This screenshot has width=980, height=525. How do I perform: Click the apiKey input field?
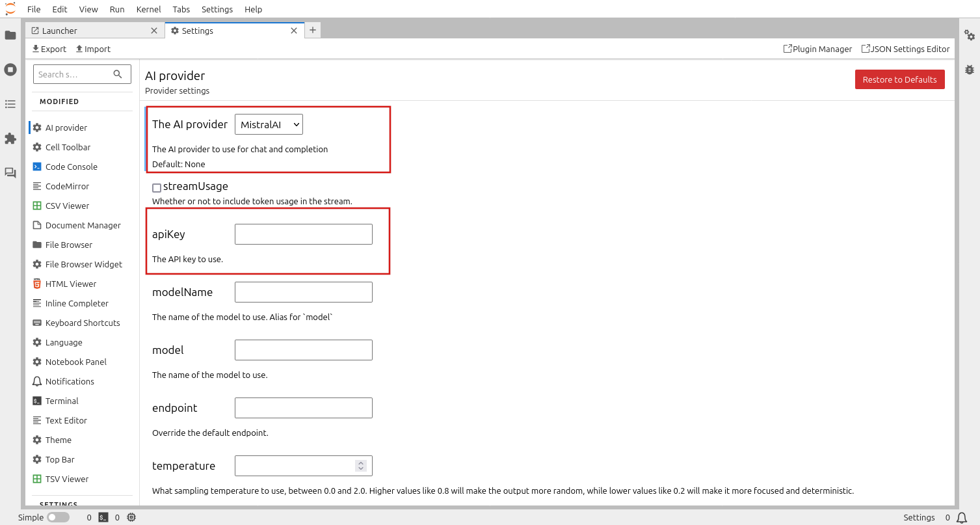(x=304, y=234)
